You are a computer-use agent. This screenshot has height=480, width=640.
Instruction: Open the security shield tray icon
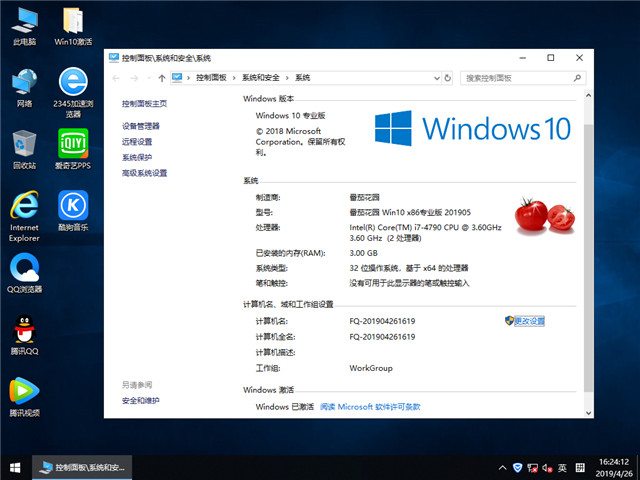click(x=518, y=468)
